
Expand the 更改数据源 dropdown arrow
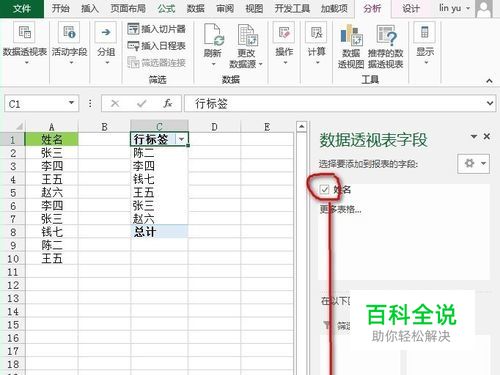[x=261, y=64]
